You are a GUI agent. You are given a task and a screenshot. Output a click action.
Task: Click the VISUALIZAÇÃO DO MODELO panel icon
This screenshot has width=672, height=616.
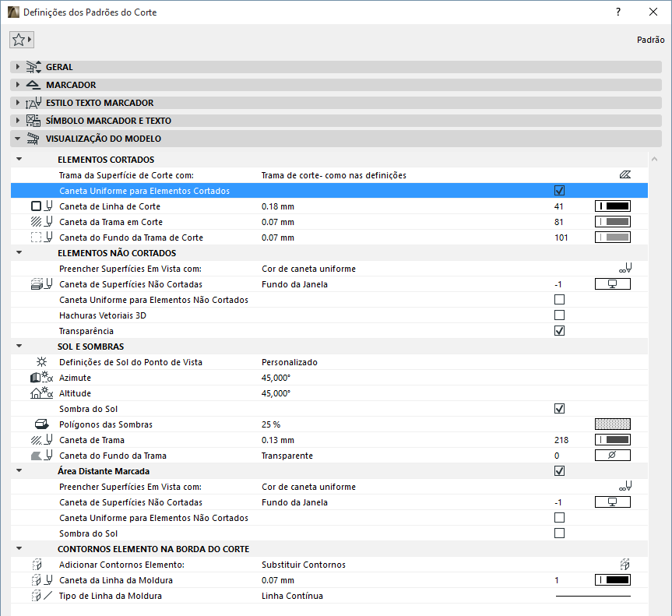coord(33,139)
